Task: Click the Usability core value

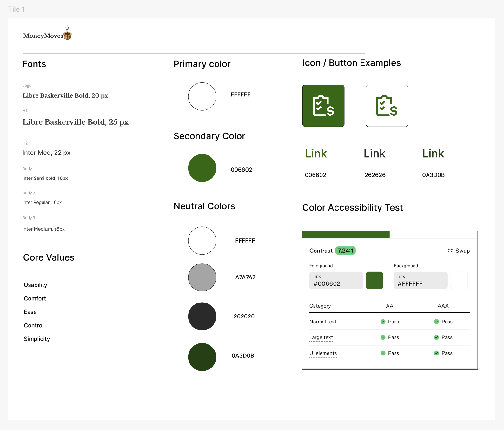Action: pyautogui.click(x=36, y=285)
